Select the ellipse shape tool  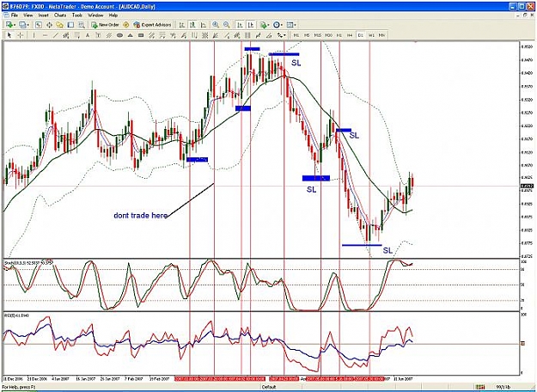(119, 35)
